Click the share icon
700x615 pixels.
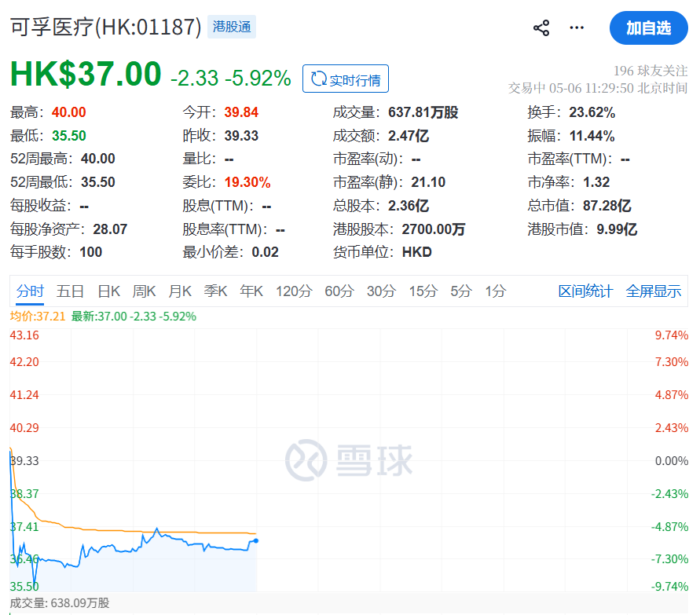[x=541, y=28]
